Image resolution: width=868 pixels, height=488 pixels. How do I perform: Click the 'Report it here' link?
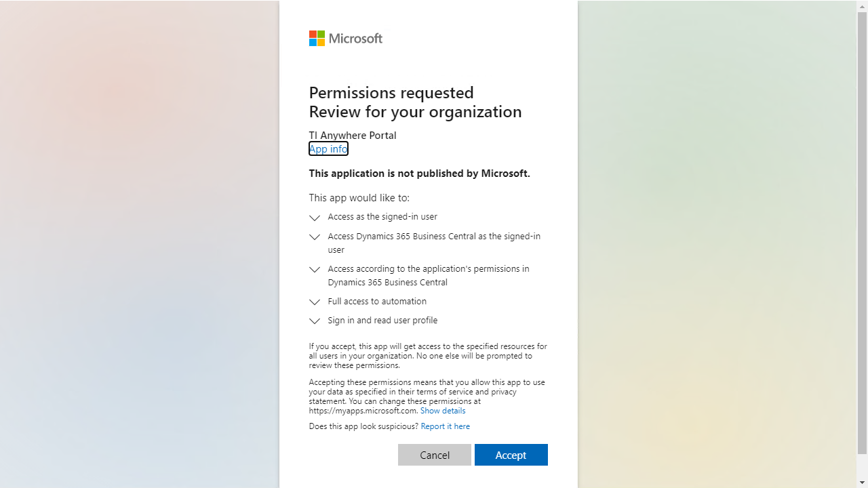click(x=445, y=426)
